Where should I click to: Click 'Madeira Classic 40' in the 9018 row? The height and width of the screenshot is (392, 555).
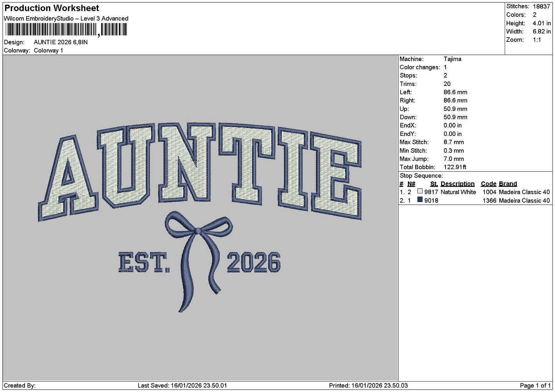[524, 200]
